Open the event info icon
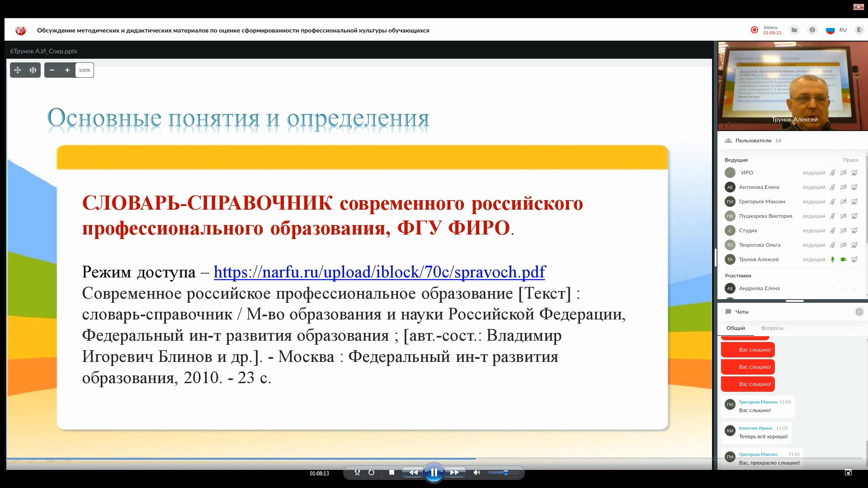Viewport: 868px width, 488px height. pos(812,30)
